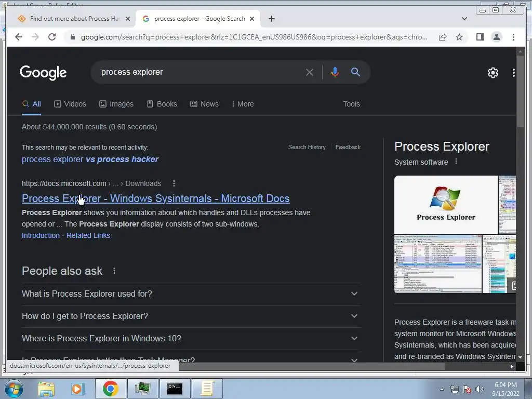Click Chrome's forward arrow button
Viewport: 532px width, 399px height.
pyautogui.click(x=35, y=37)
